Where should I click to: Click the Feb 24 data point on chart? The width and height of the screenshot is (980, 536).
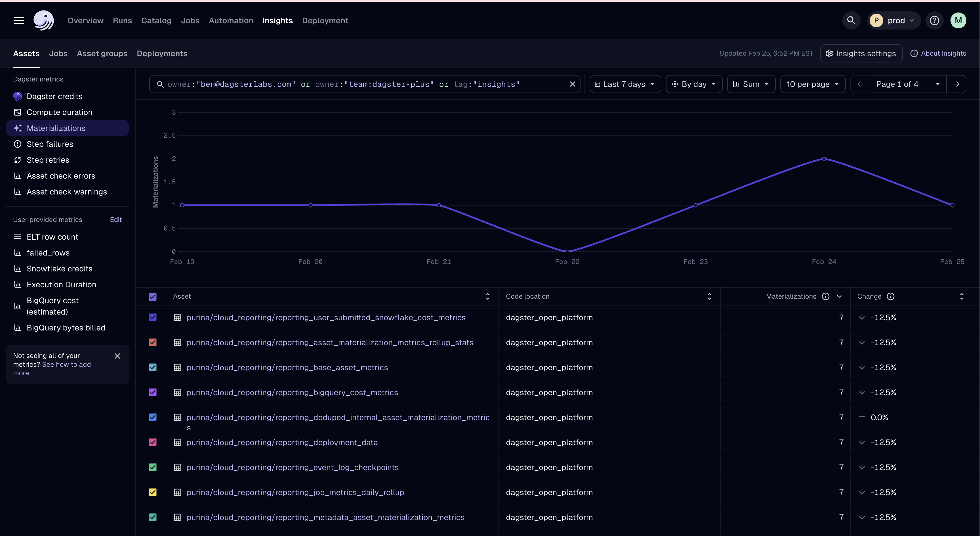pyautogui.click(x=824, y=159)
